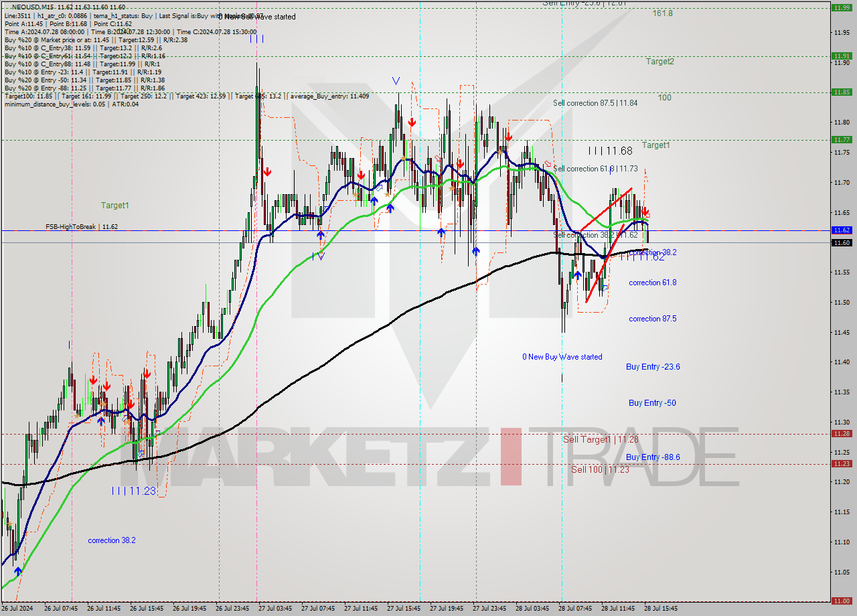
Task: Click the blue 'V' wave marker
Action: pos(396,81)
